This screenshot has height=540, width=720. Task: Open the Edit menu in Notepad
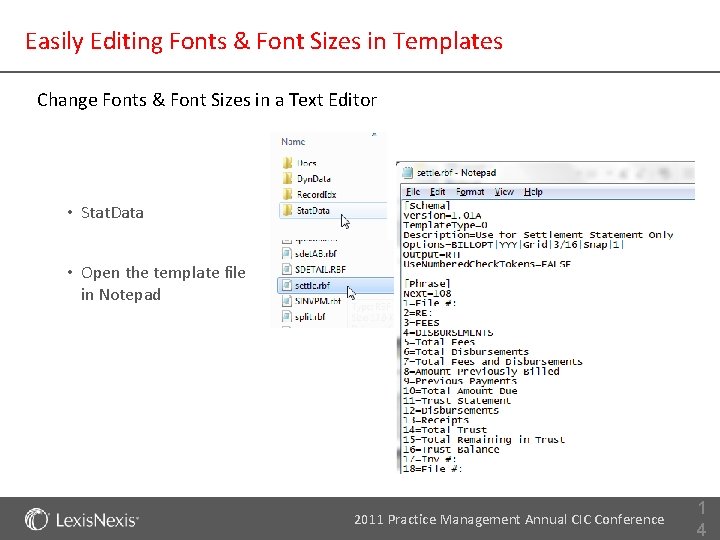[x=438, y=191]
